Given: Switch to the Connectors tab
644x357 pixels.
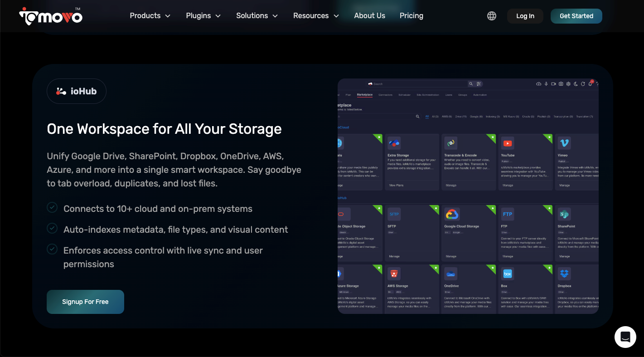Looking at the screenshot, I should click(x=386, y=95).
